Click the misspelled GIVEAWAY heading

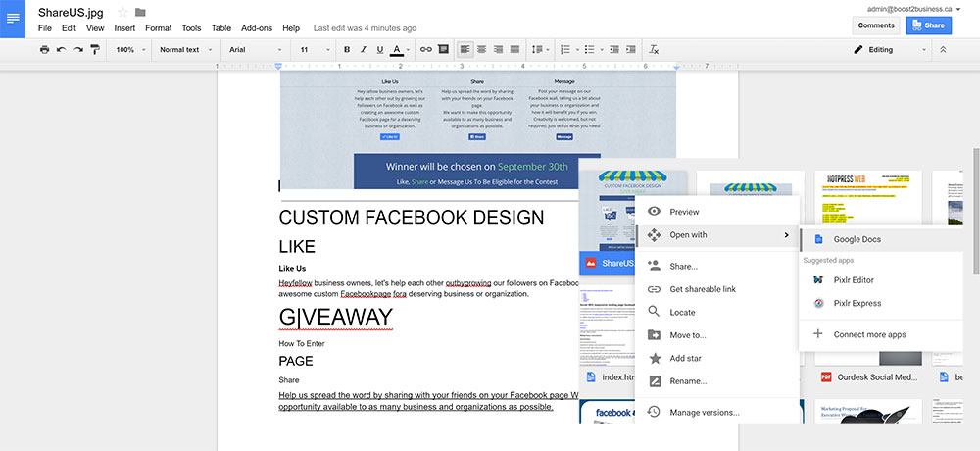click(x=335, y=317)
